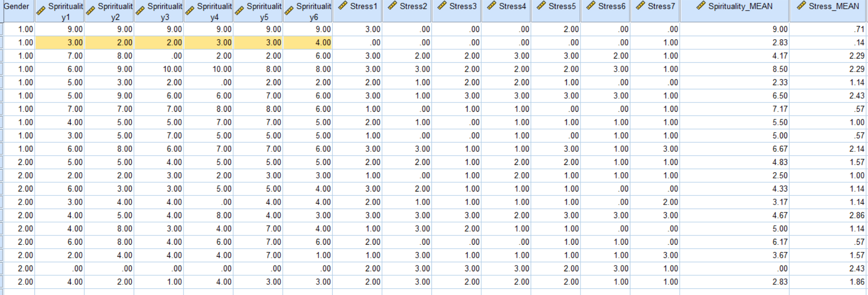868x295 pixels.
Task: Click Stress_MEAN value 1.86
Action: click(857, 282)
